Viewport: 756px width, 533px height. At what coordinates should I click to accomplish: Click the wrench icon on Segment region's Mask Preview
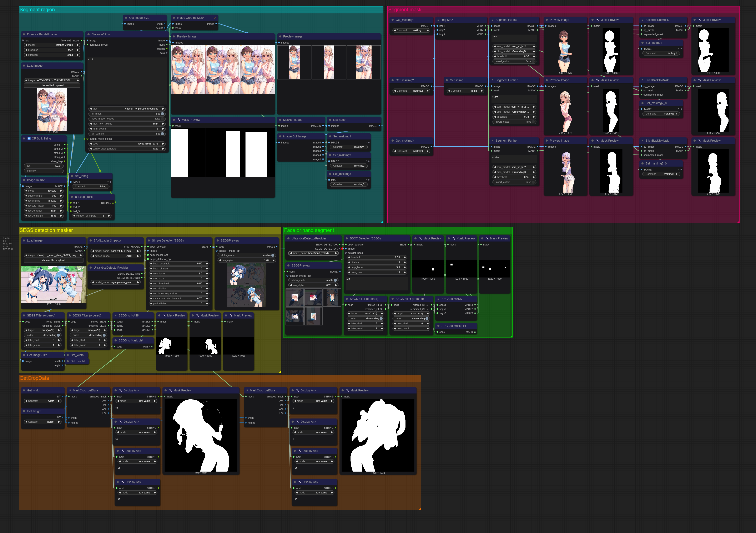click(x=179, y=120)
